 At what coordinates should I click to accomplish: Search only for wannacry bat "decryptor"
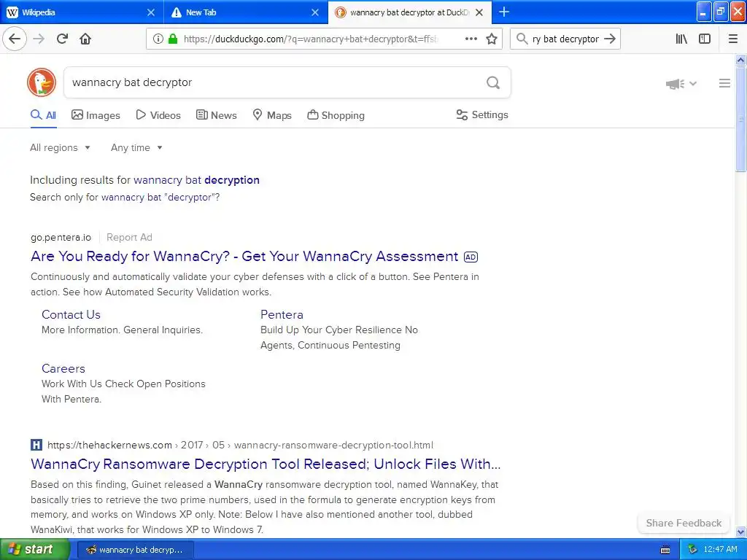tap(160, 197)
